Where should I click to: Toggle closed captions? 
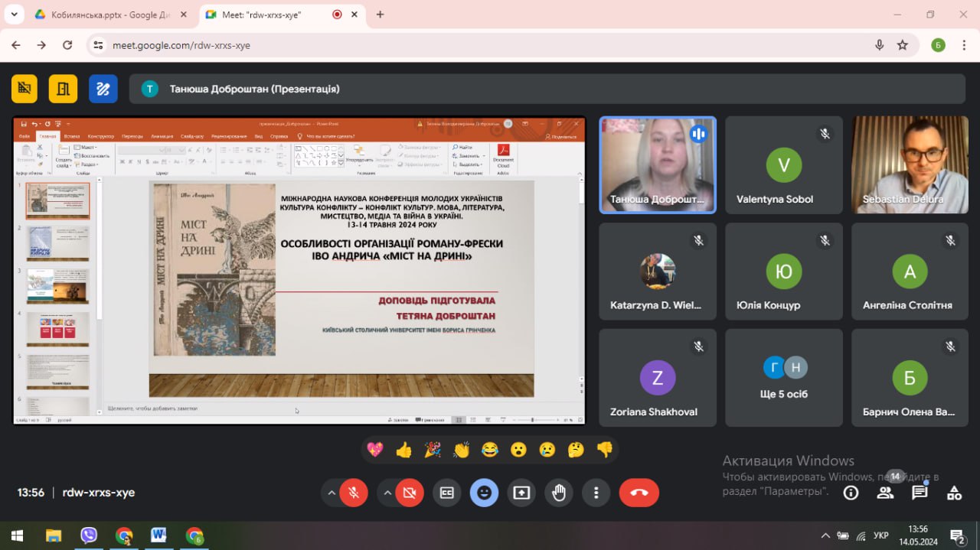(446, 493)
